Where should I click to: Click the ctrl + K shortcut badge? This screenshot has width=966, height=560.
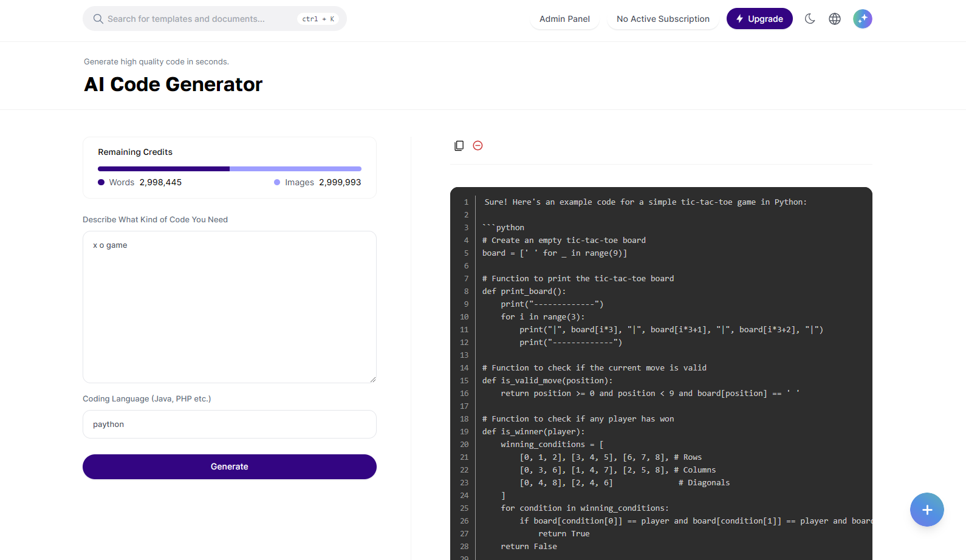318,19
